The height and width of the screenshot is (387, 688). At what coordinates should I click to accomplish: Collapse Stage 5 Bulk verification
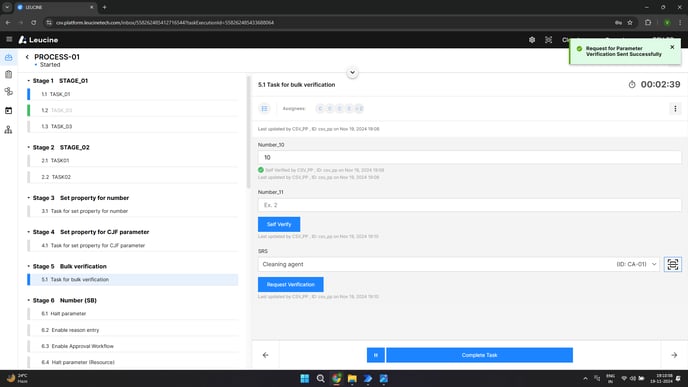coord(29,266)
